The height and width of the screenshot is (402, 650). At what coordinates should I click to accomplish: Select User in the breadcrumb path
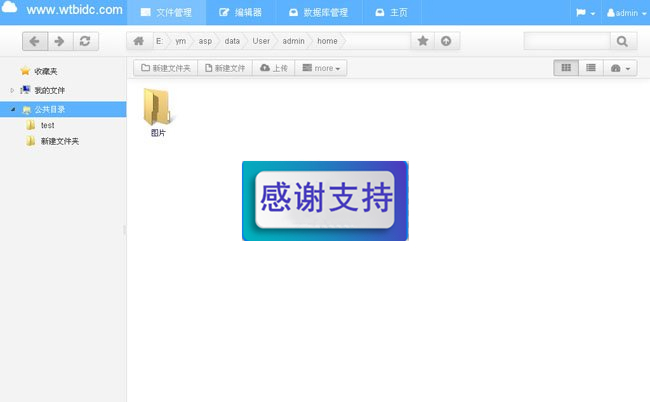point(261,41)
